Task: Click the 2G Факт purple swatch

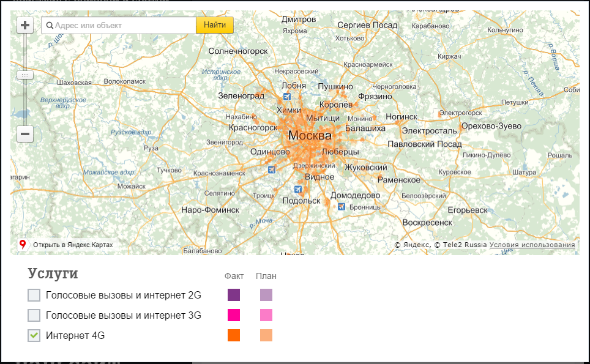Action: coord(234,295)
